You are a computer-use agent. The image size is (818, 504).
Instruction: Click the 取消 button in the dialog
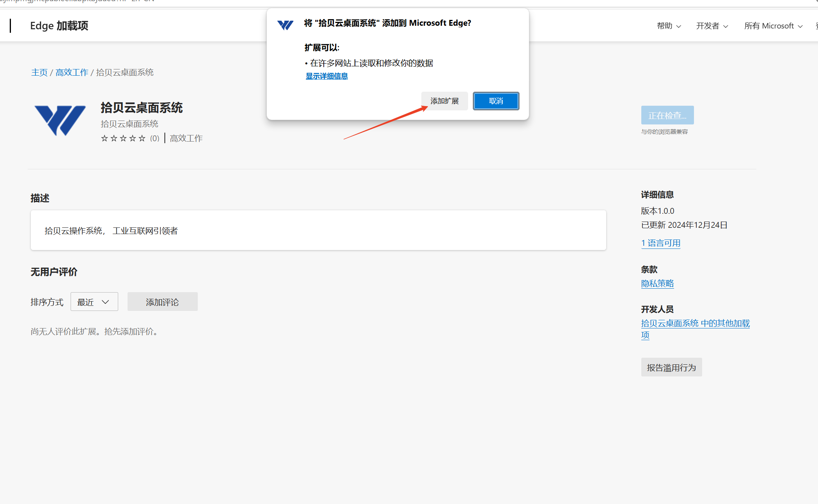496,101
